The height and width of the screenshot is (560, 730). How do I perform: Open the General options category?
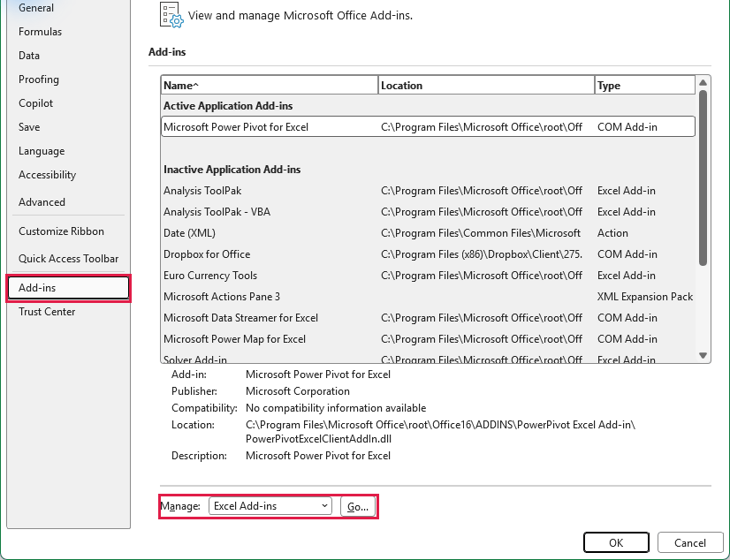[36, 8]
